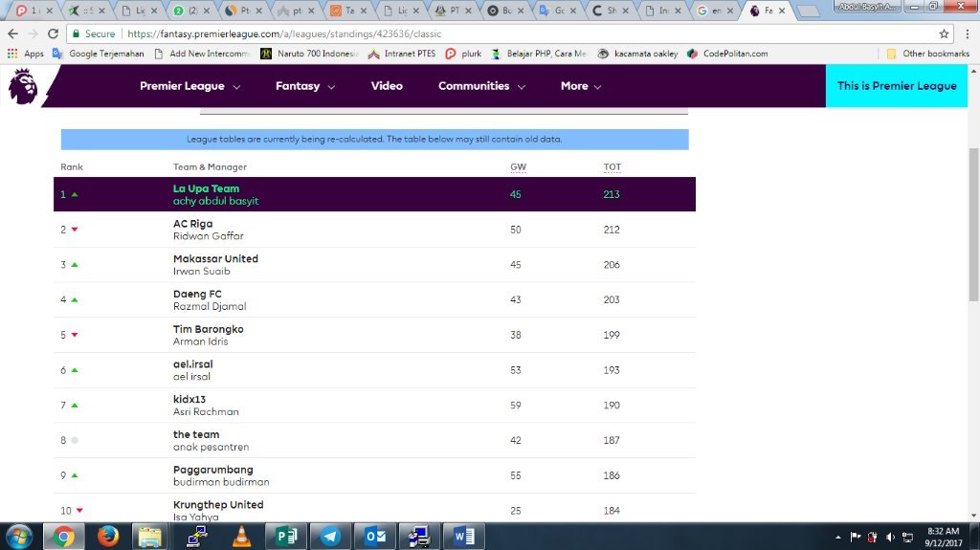Expand the More nav menu
This screenshot has height=550, width=980.
(581, 86)
